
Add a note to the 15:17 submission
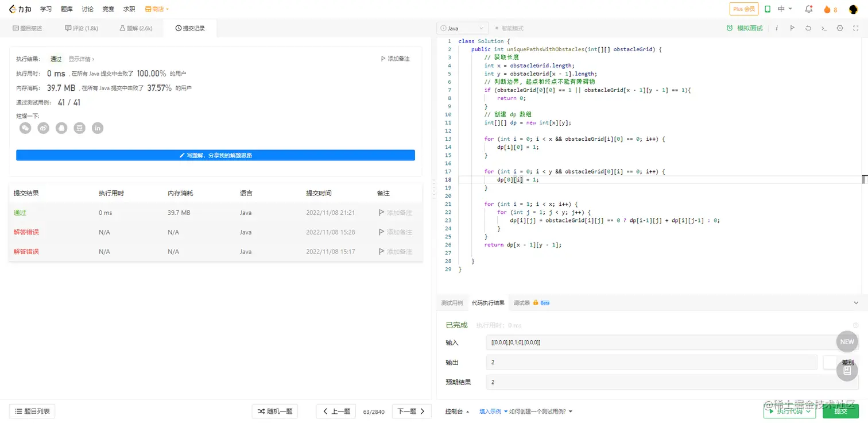(x=396, y=252)
